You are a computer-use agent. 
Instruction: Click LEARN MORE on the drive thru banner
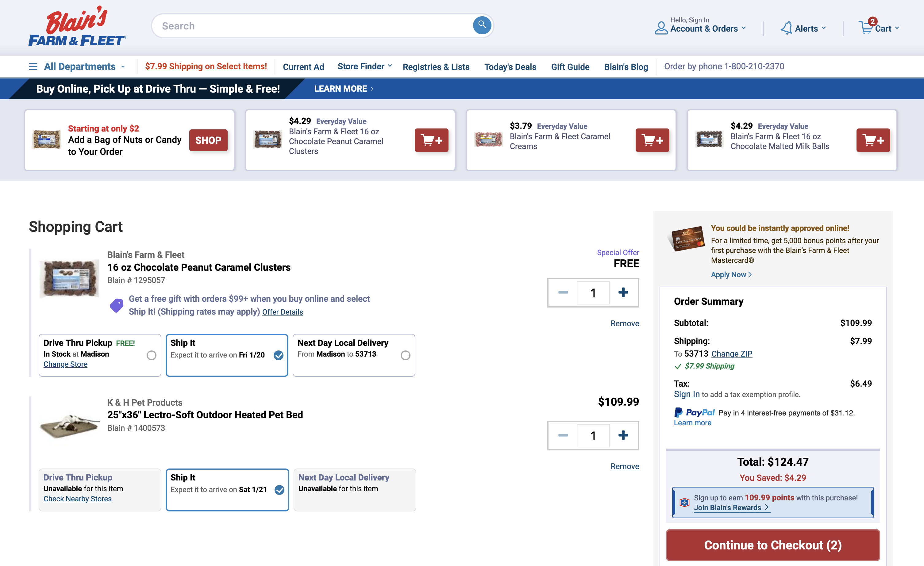pyautogui.click(x=344, y=89)
